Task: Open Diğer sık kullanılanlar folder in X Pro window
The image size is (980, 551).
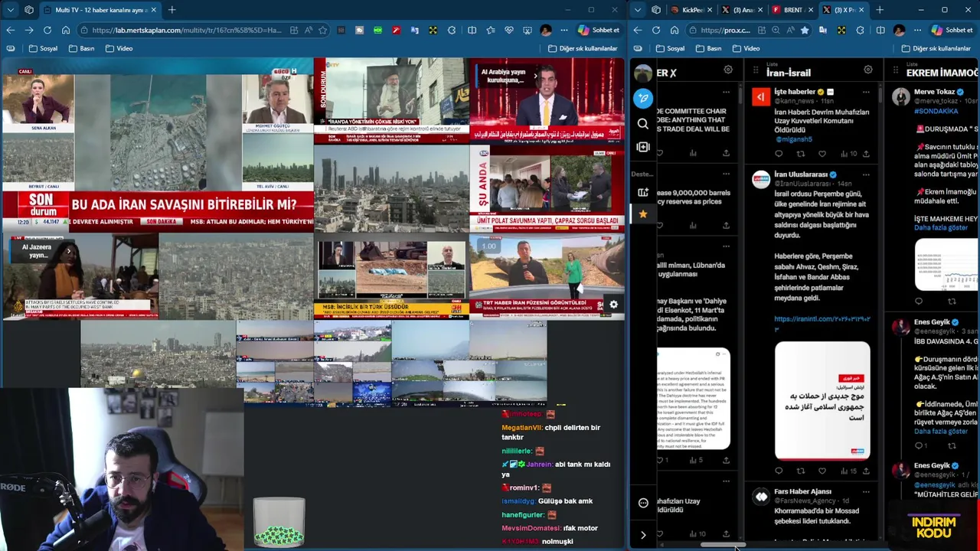Action: 936,48
